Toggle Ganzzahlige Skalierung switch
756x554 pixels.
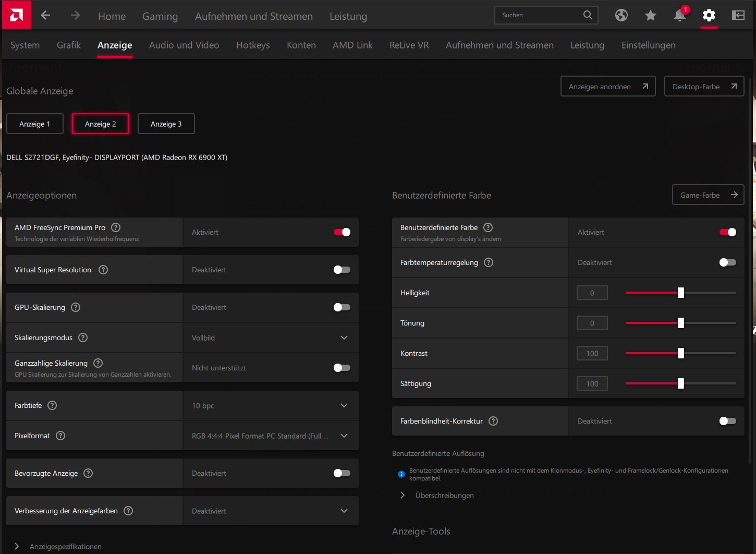tap(342, 368)
